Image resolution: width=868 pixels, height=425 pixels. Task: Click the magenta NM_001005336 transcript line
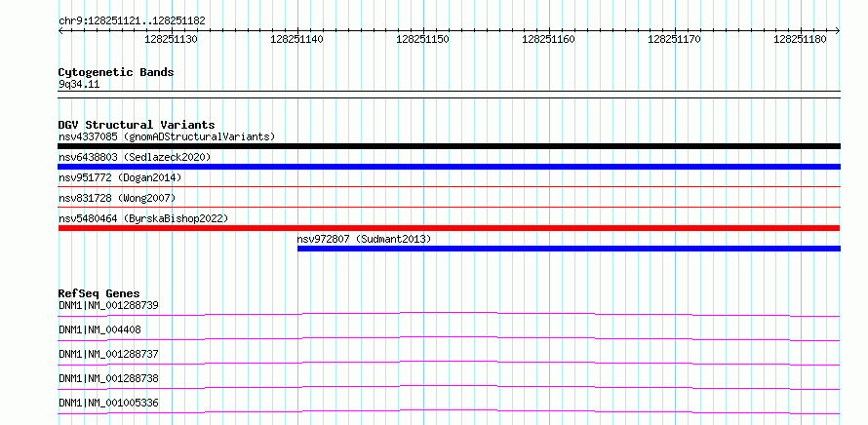449,411
